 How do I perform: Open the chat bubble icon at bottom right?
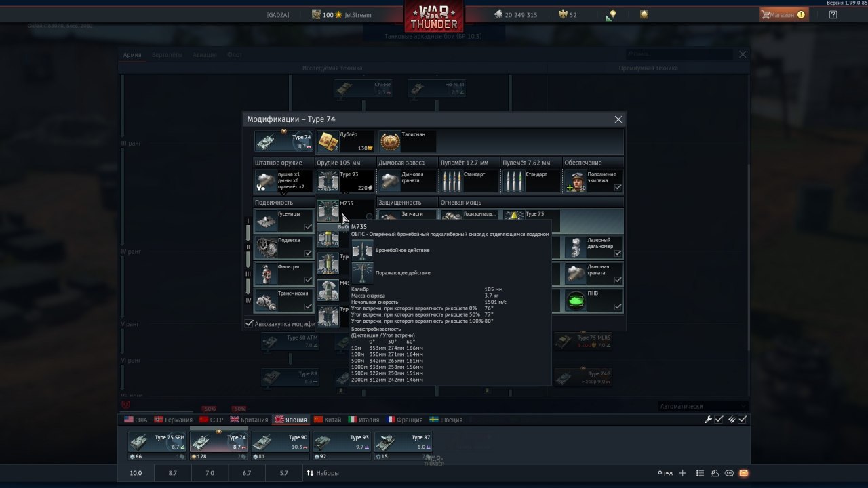coord(729,473)
